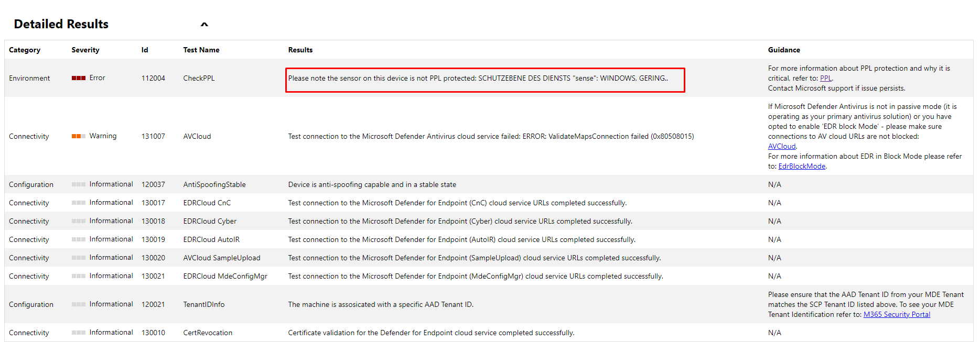Click Connectivity category in CertRevocation row
The height and width of the screenshot is (342, 980).
click(x=29, y=333)
